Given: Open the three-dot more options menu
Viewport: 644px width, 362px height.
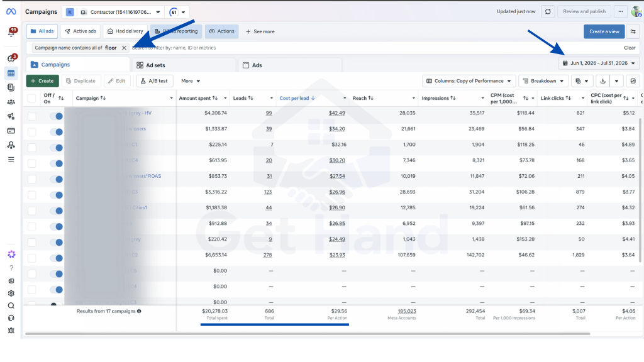Looking at the screenshot, I should [621, 11].
